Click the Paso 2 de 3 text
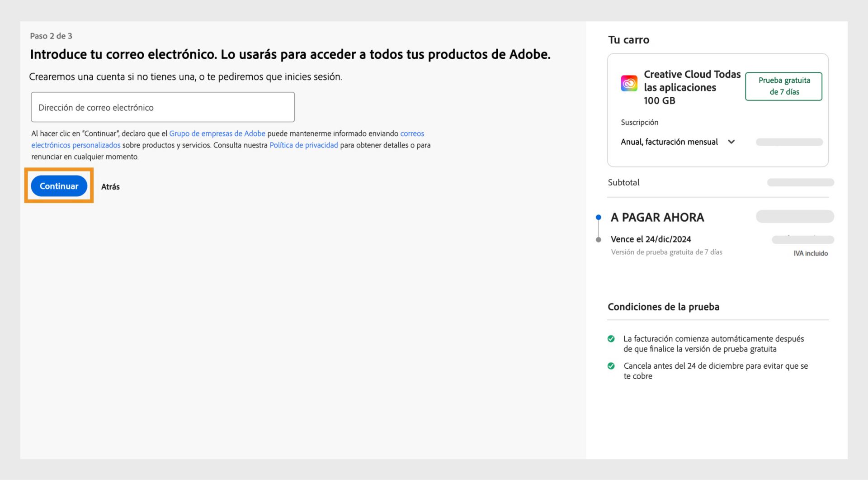The image size is (868, 480). [x=51, y=36]
